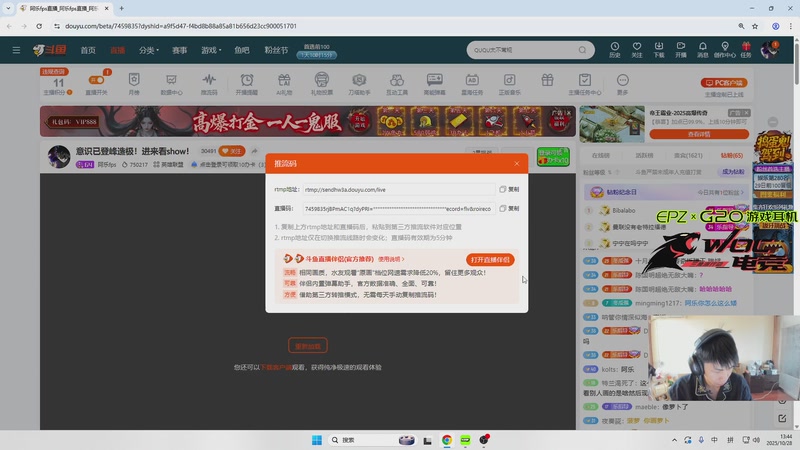
Task: Open the 刀塔助手 icon
Action: click(x=359, y=84)
